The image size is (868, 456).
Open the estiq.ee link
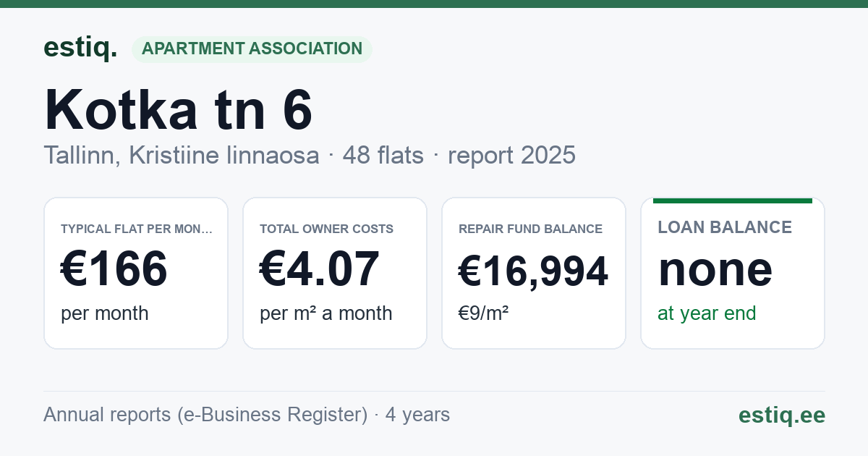tap(782, 415)
